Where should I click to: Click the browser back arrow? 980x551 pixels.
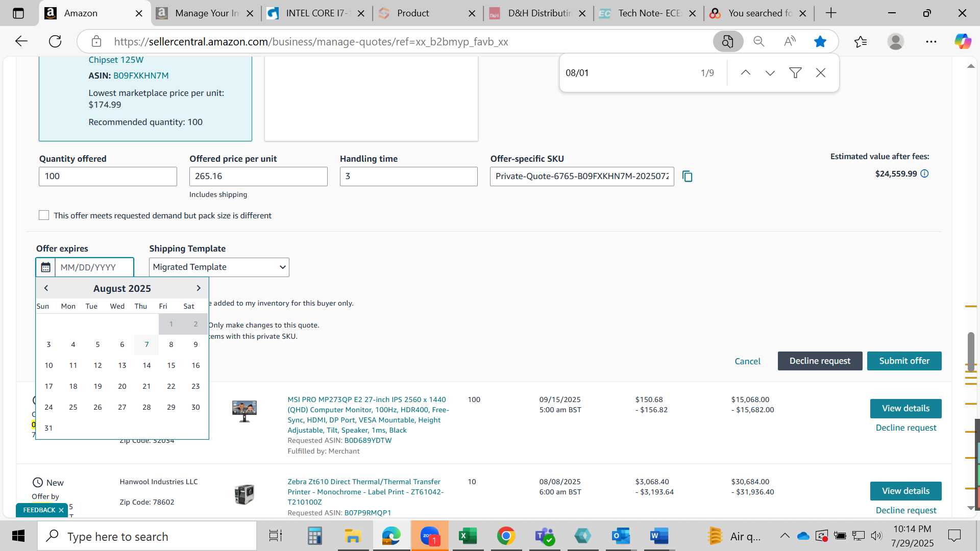[x=21, y=41]
